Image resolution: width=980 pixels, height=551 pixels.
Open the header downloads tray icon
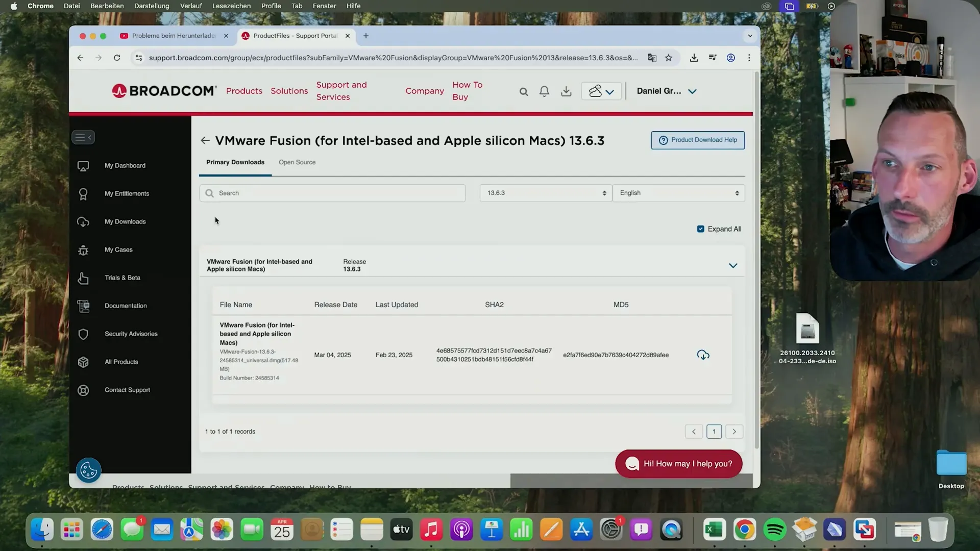click(566, 91)
